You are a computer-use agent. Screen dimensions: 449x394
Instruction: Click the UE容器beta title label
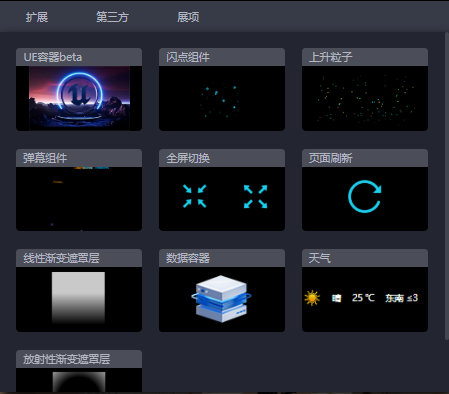tap(53, 57)
